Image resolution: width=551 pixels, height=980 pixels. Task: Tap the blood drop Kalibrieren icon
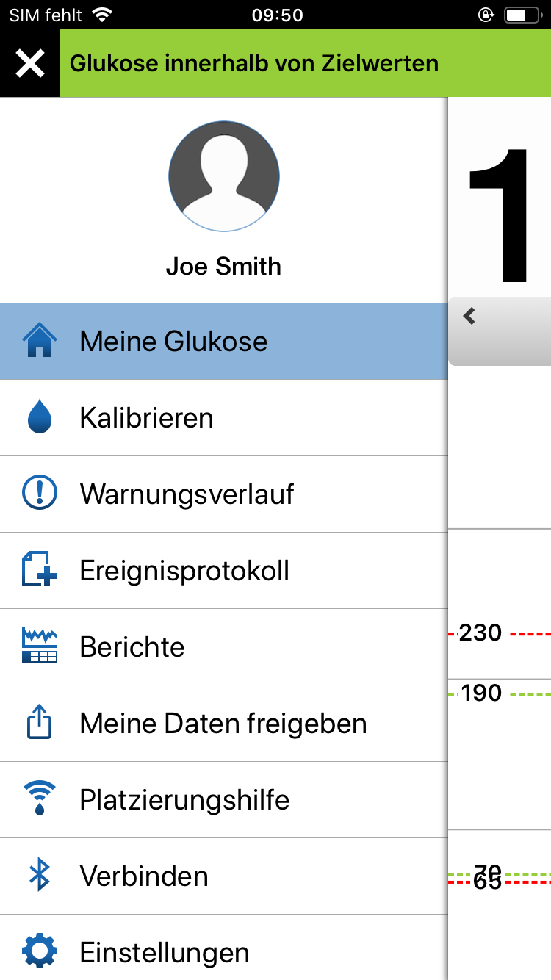(x=40, y=418)
